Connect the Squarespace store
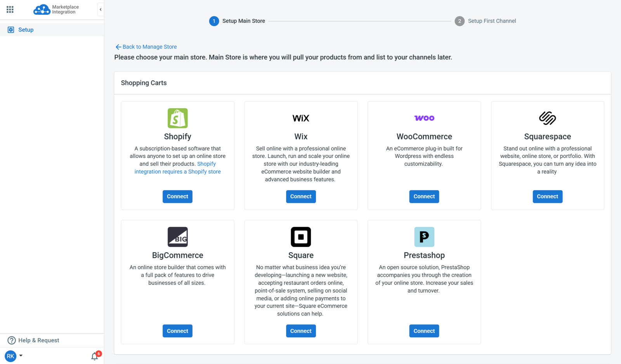Screen dimensions: 621x364 click(548, 196)
